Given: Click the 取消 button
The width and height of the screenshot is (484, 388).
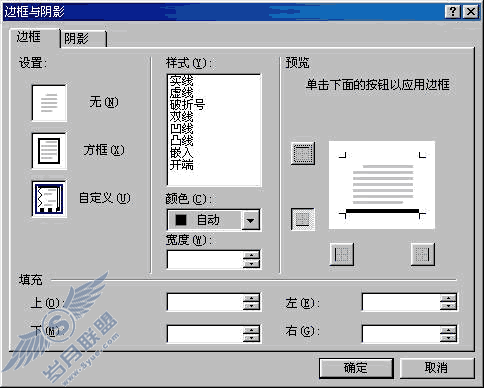Looking at the screenshot, I should point(437,368).
